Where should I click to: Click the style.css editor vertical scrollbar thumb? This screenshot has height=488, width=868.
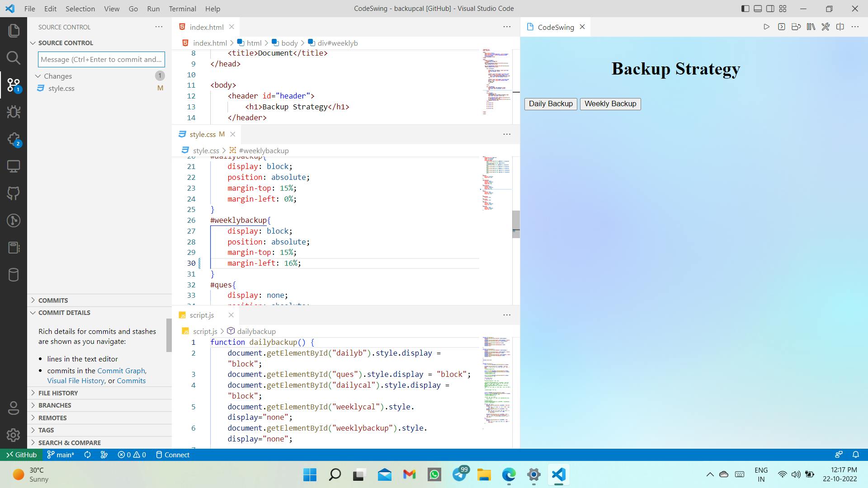click(x=516, y=224)
